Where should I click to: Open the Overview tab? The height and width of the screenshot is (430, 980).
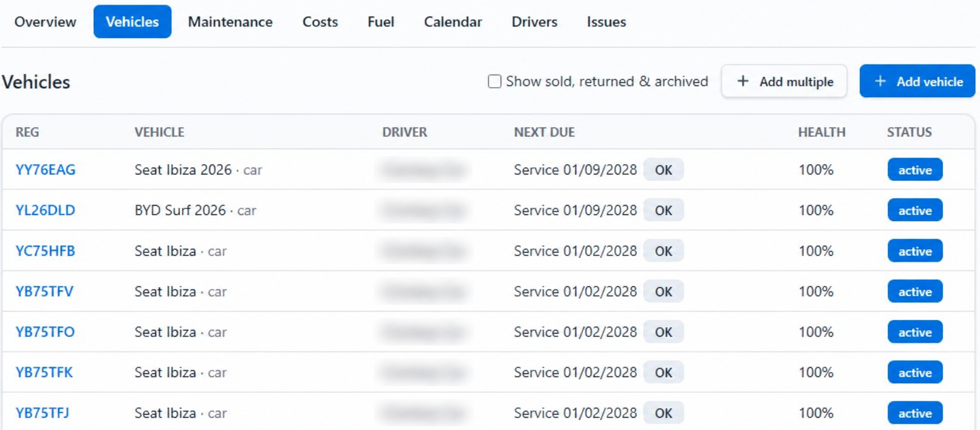point(45,22)
